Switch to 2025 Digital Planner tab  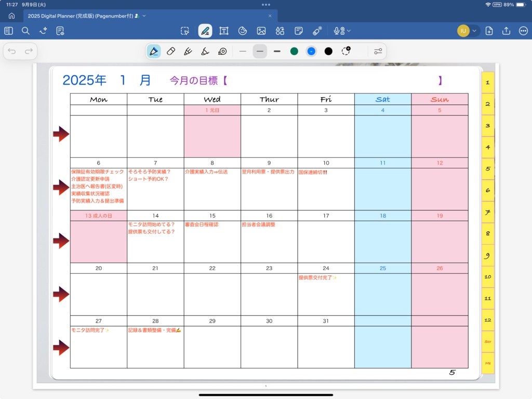click(150, 16)
